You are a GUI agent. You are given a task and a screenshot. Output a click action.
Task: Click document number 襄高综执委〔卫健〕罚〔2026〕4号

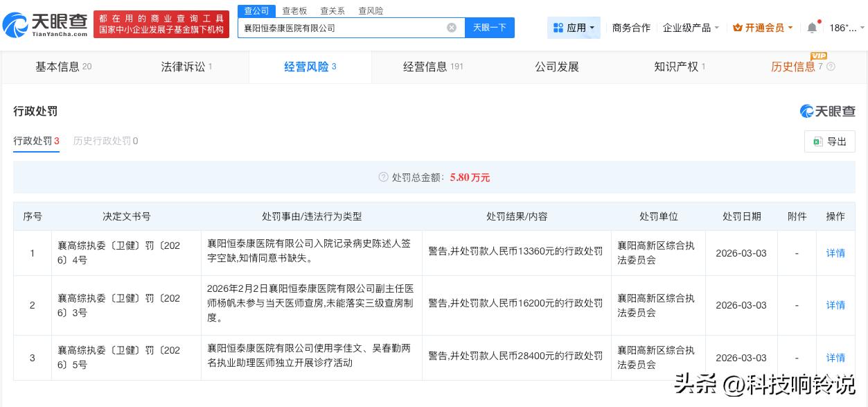coord(119,252)
